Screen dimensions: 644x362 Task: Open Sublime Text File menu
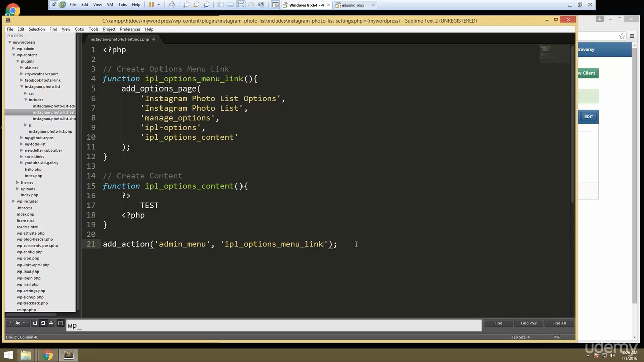(10, 29)
